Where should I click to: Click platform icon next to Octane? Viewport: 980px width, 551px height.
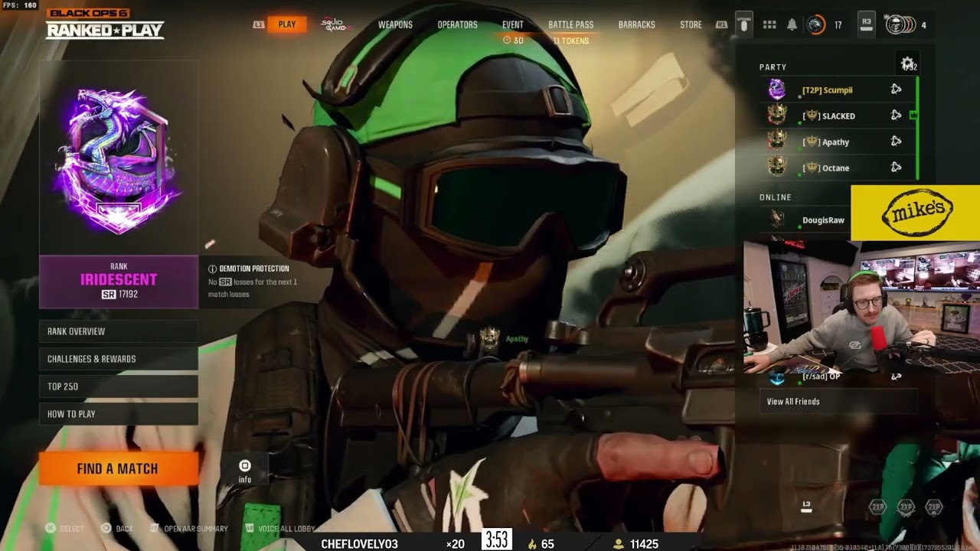896,168
